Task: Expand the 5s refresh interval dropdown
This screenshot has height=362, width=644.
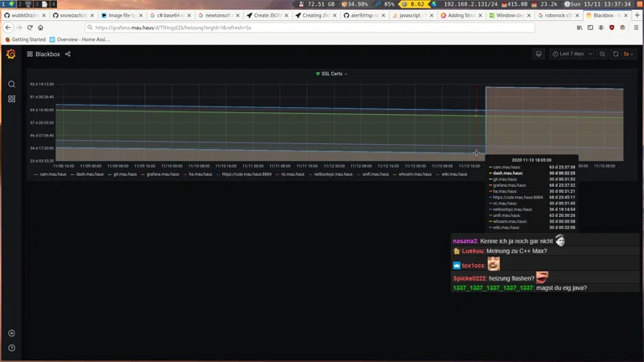Action: [627, 54]
